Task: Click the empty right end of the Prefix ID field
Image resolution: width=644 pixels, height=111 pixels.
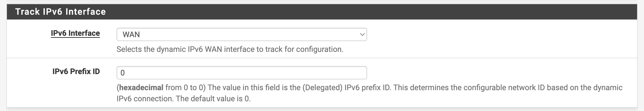Action: [346, 73]
